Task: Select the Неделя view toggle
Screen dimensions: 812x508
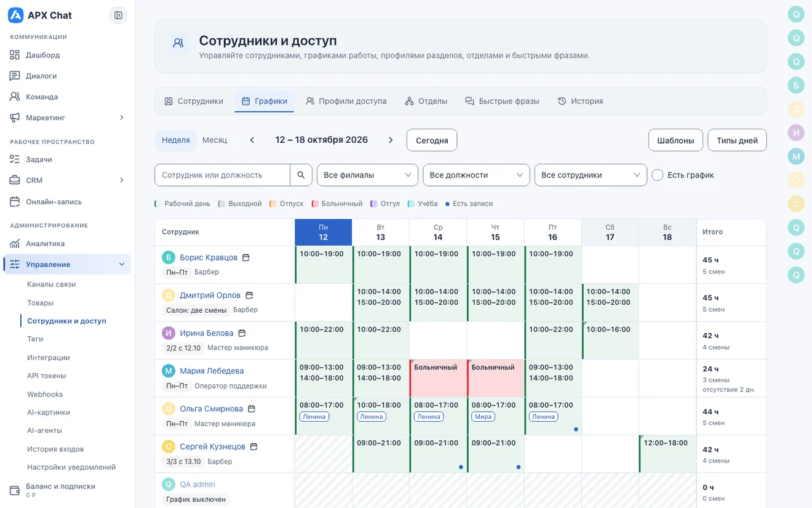Action: coord(176,140)
